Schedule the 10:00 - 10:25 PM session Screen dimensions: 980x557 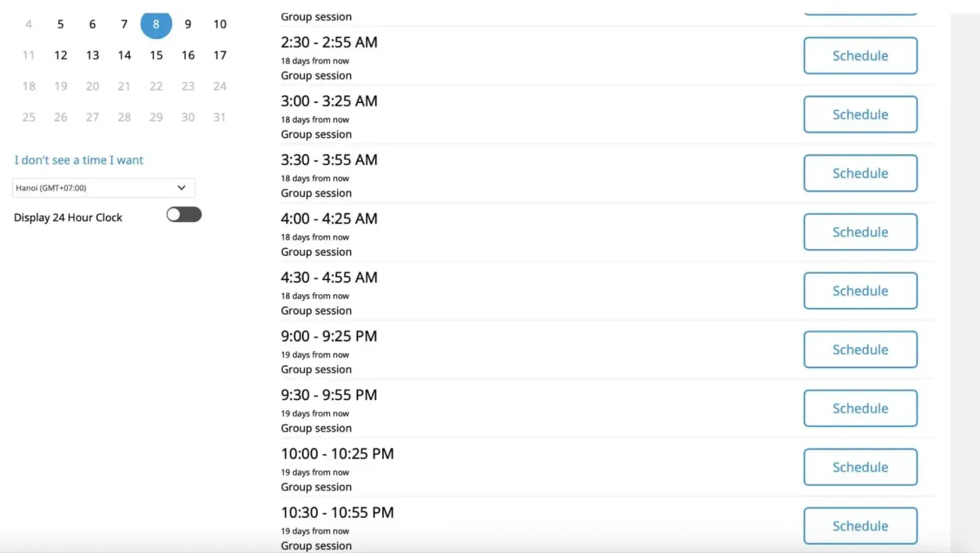point(860,467)
